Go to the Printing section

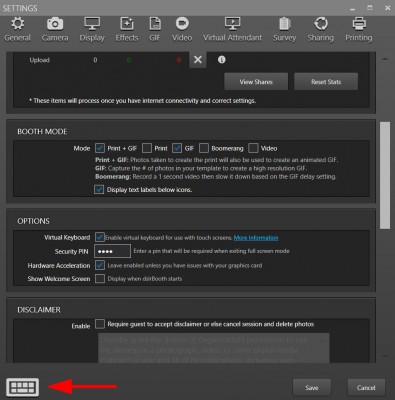click(359, 30)
